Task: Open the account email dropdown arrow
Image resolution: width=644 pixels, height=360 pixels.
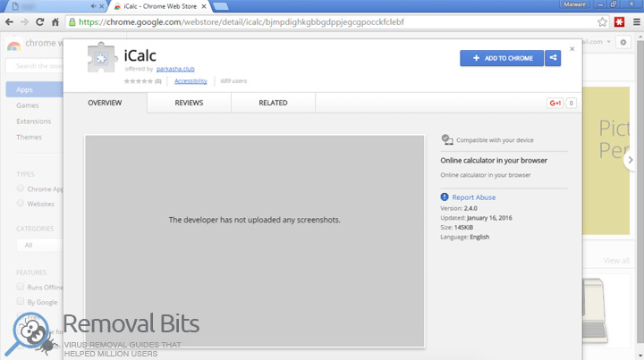Action: (609, 42)
